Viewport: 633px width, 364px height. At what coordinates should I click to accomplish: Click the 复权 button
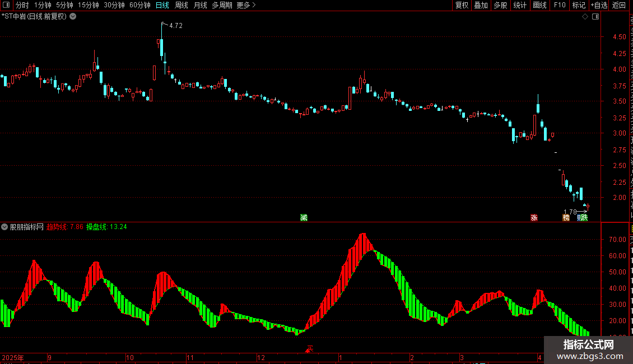click(x=462, y=5)
